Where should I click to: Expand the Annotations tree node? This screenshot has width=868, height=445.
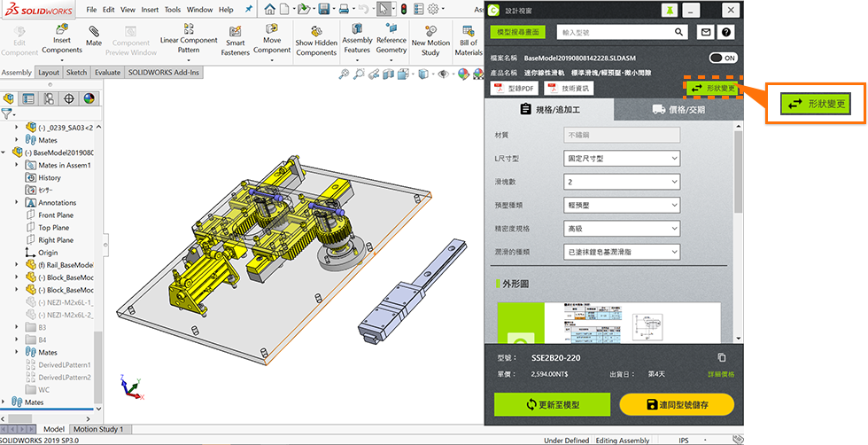(17, 202)
